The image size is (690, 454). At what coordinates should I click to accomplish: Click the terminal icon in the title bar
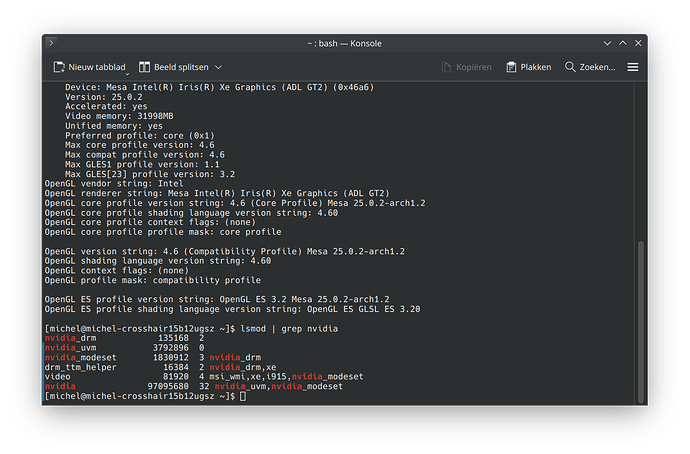(51, 43)
